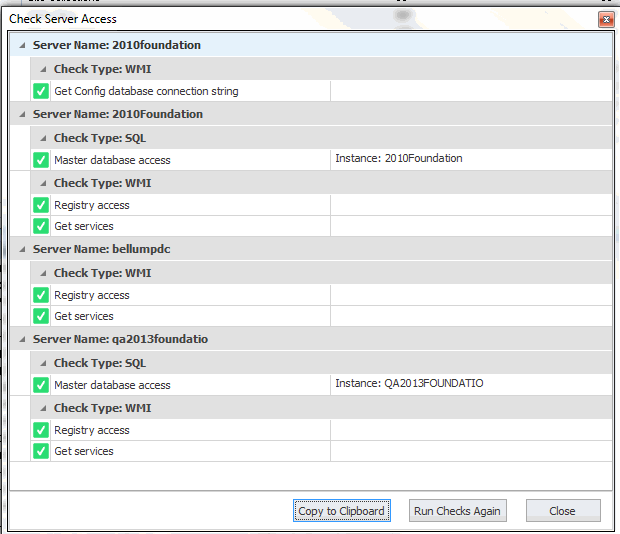Image resolution: width=620 pixels, height=534 pixels.
Task: Collapse Check Type: WMI under qa2013foundatio
Action: (43, 408)
